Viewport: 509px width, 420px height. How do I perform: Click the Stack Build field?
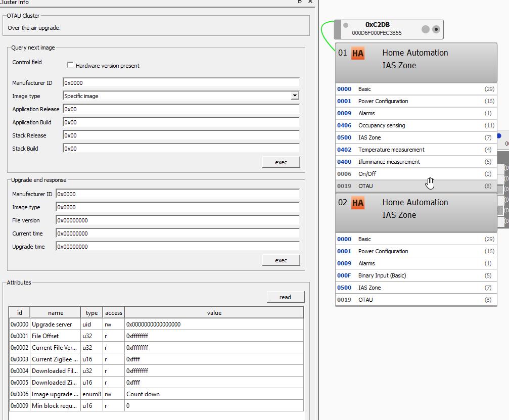(x=181, y=149)
